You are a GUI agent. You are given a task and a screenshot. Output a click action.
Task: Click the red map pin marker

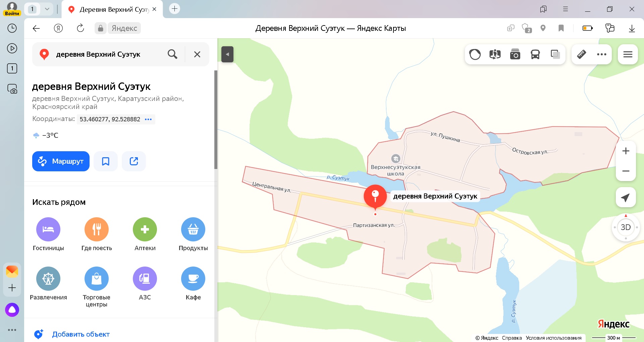(375, 197)
